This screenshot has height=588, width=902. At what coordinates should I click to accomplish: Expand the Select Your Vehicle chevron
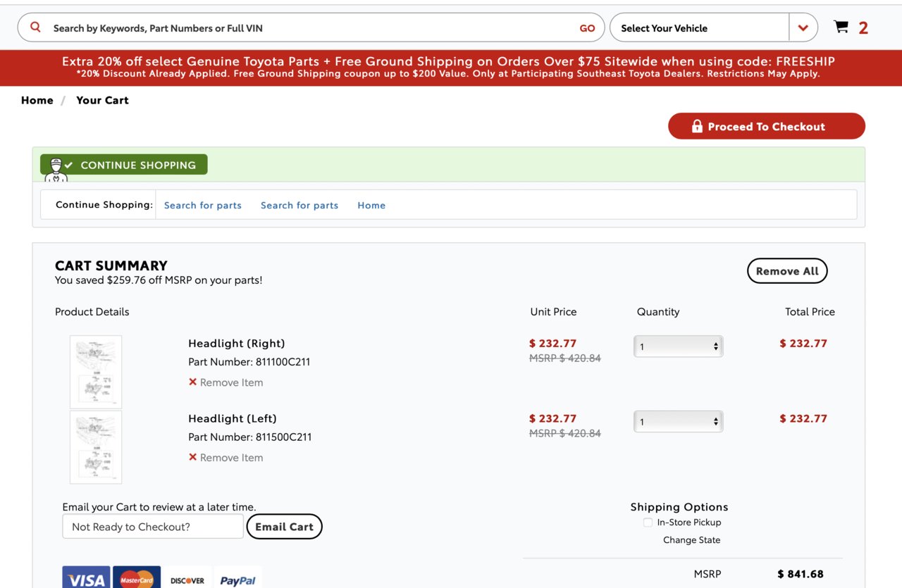pyautogui.click(x=803, y=28)
